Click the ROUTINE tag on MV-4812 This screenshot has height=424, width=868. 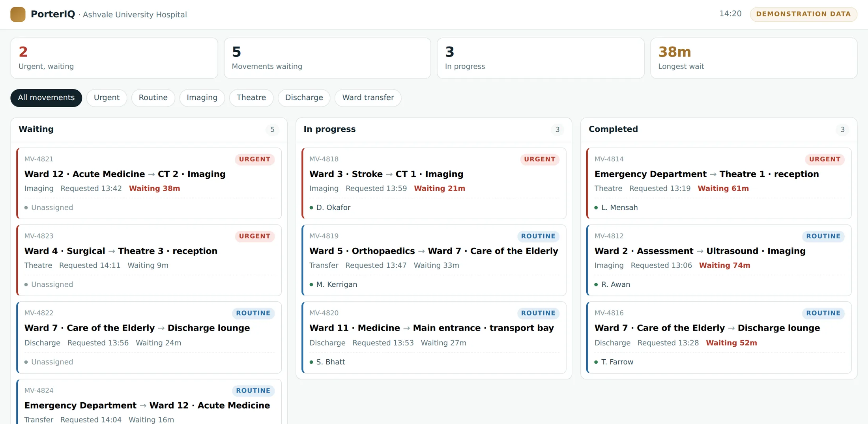[823, 236]
